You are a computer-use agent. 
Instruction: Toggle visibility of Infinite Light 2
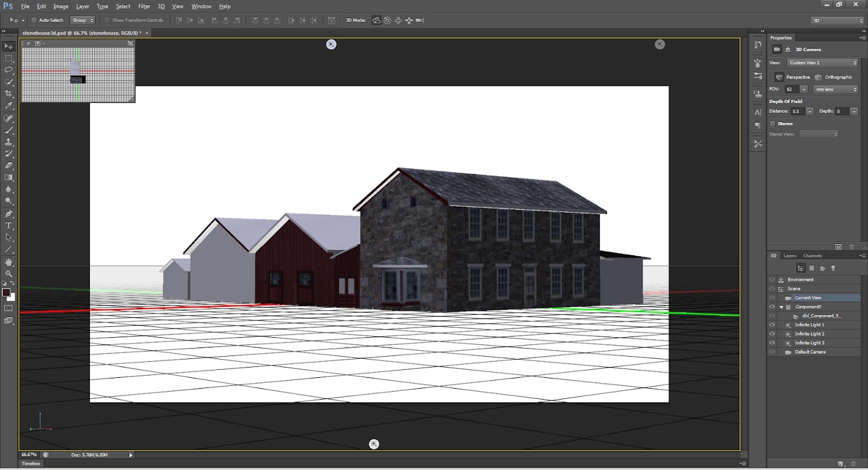(x=772, y=334)
